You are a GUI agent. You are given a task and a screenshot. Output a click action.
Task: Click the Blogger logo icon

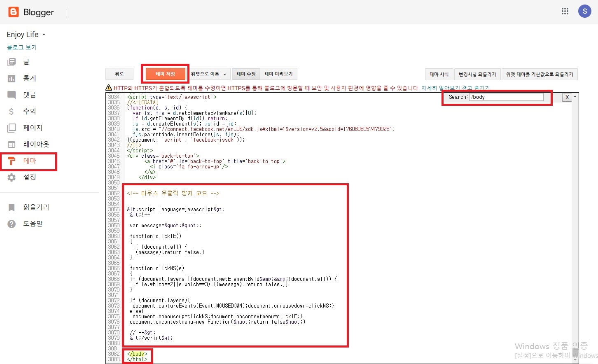point(14,12)
